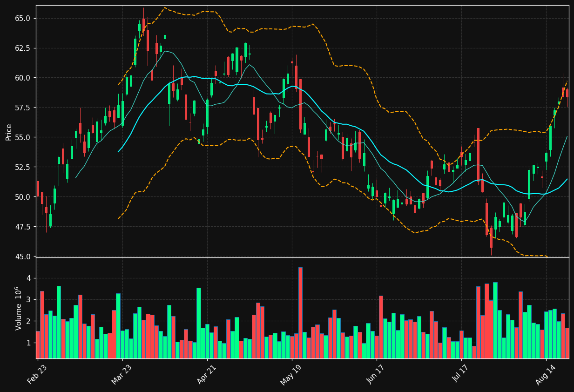The image size is (574, 392).
Task: Click the 57.5 price axis label
Action: pyautogui.click(x=22, y=108)
